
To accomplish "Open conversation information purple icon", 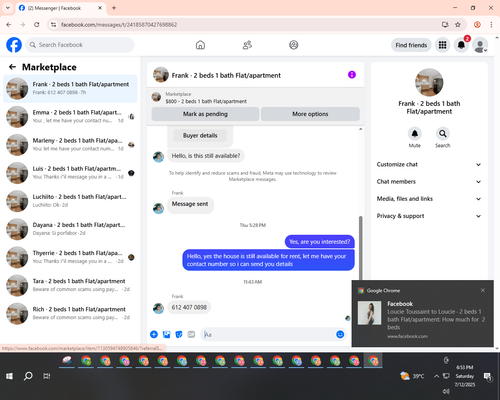I will click(x=352, y=75).
